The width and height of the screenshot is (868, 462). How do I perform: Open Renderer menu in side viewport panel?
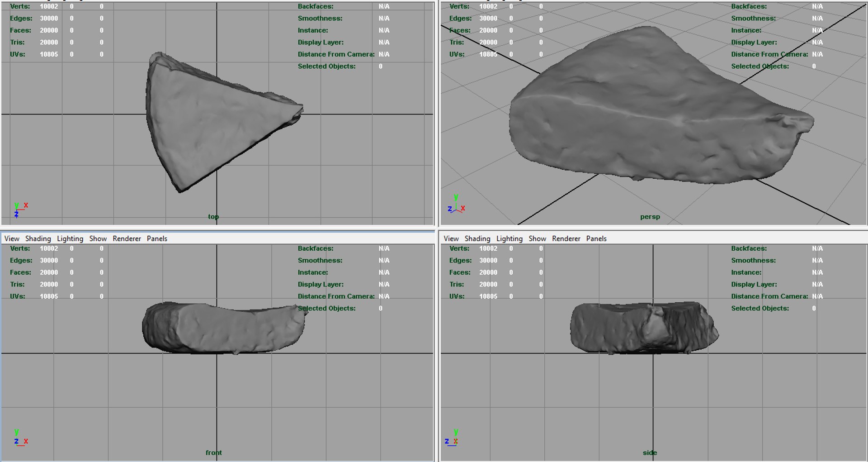(566, 238)
